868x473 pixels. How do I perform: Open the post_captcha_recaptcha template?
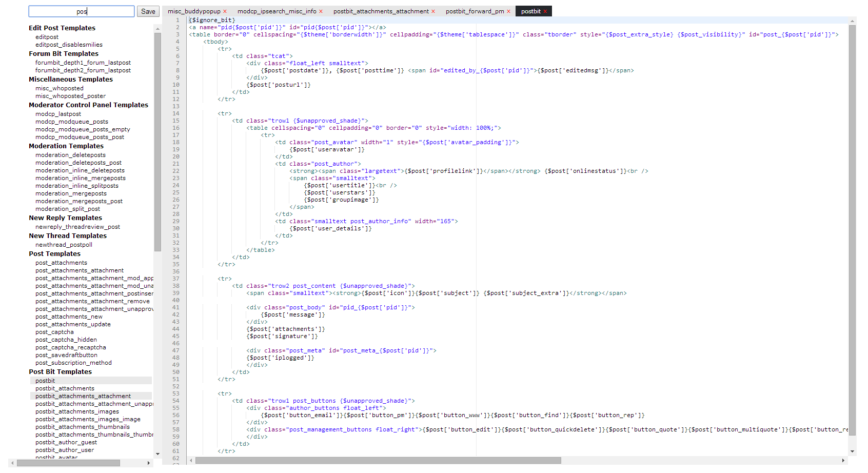70,347
